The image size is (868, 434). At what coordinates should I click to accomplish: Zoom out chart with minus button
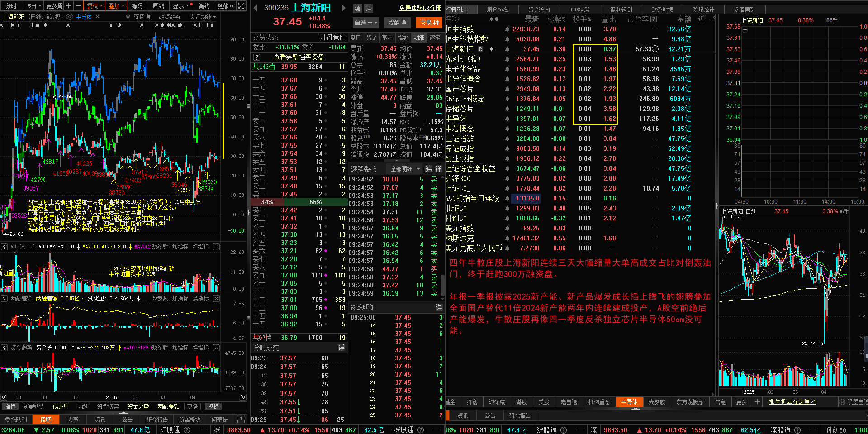click(78, 6)
